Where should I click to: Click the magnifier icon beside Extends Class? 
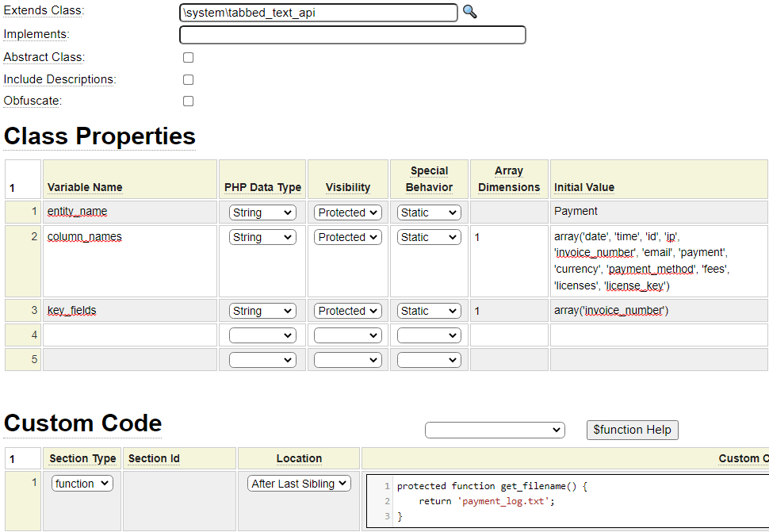pyautogui.click(x=470, y=12)
